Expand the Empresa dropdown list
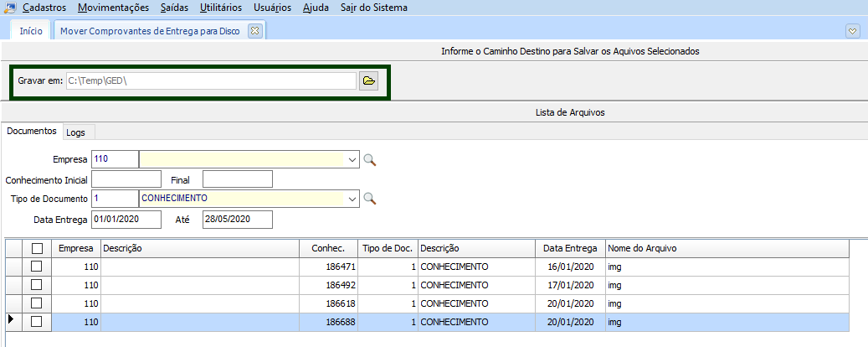Screen dimensions: 868x347 pyautogui.click(x=352, y=159)
